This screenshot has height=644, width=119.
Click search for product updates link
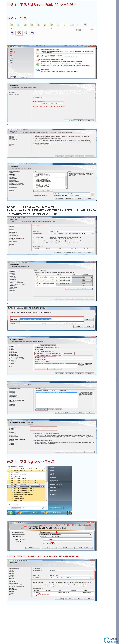pos(44,69)
